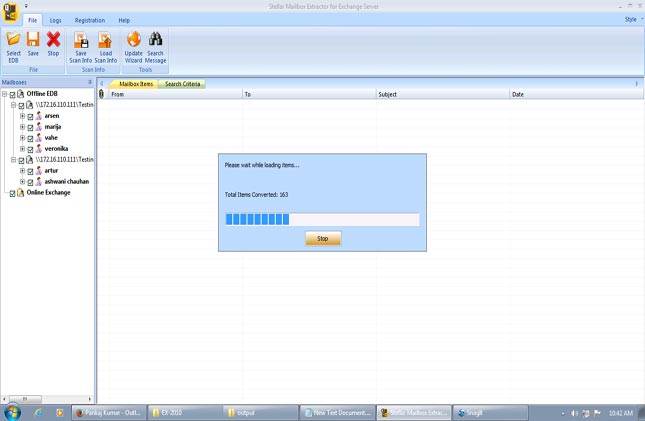645x421 pixels.
Task: Click the loading progress bar
Action: (x=322, y=219)
